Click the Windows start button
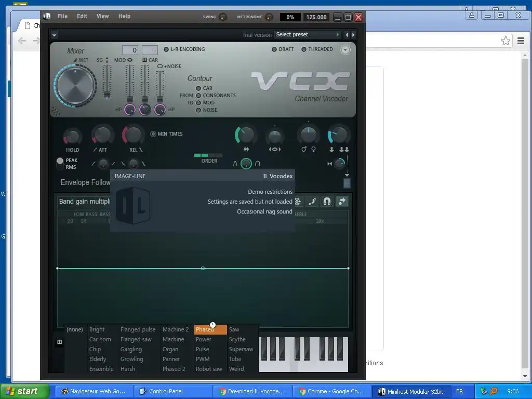Image resolution: width=532 pixels, height=399 pixels. pyautogui.click(x=24, y=391)
